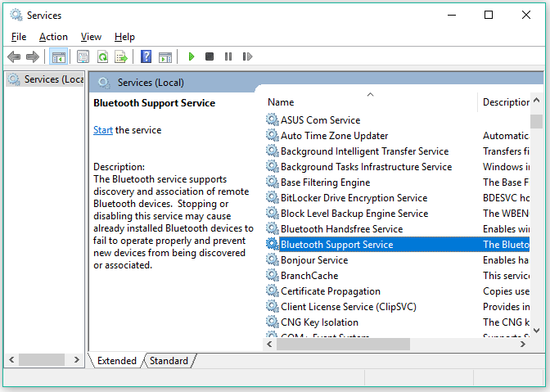Viewport: 550px width, 392px height.
Task: Select Bluetooth Handsfree Service row
Action: pos(397,229)
